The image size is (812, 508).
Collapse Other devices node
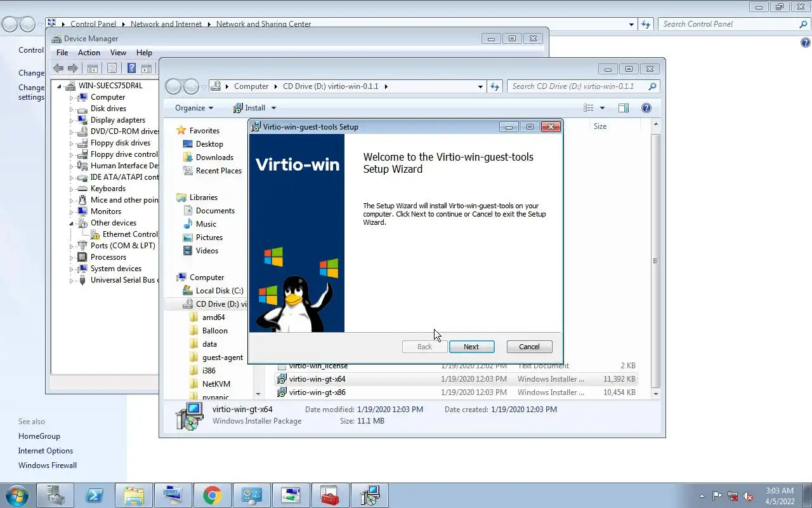[x=72, y=224]
